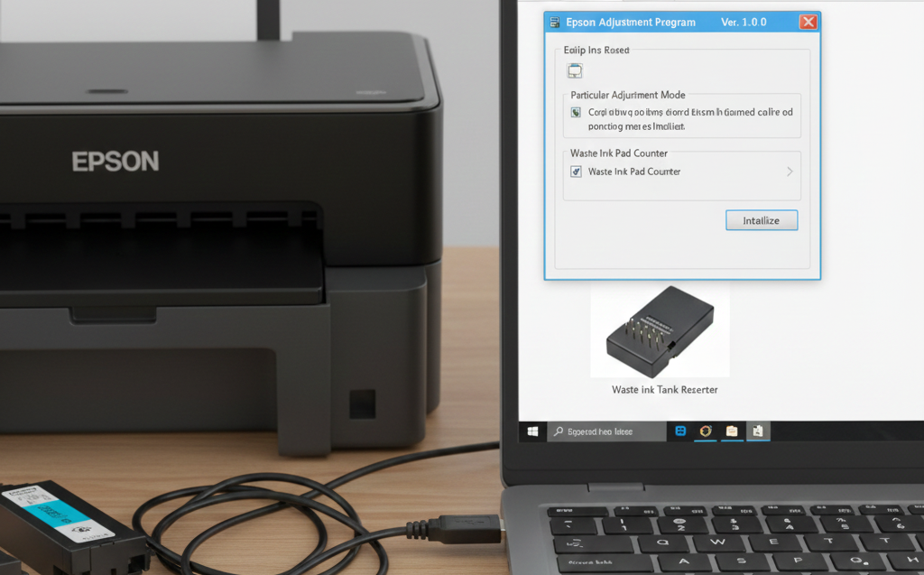The width and height of the screenshot is (924, 575).
Task: Expand the Particular Adjustment Mode group
Action: point(628,95)
